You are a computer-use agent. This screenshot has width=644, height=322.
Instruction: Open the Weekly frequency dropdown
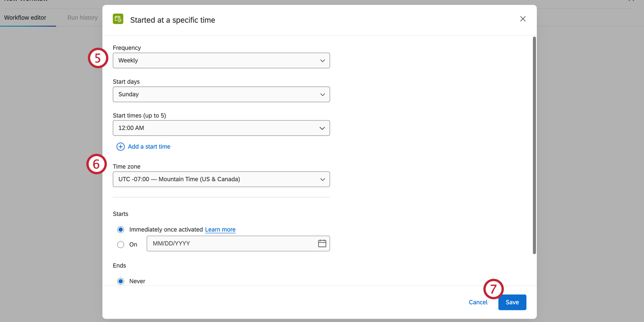pyautogui.click(x=221, y=61)
